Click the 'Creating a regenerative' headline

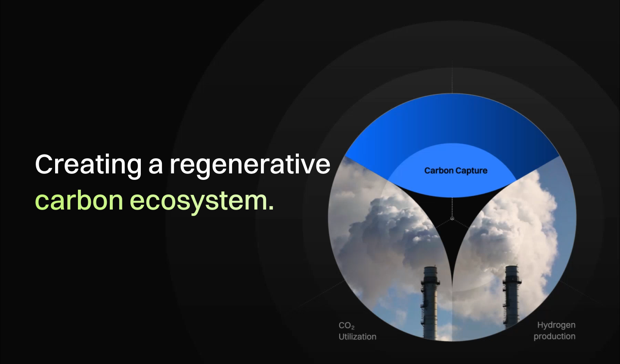coord(183,165)
